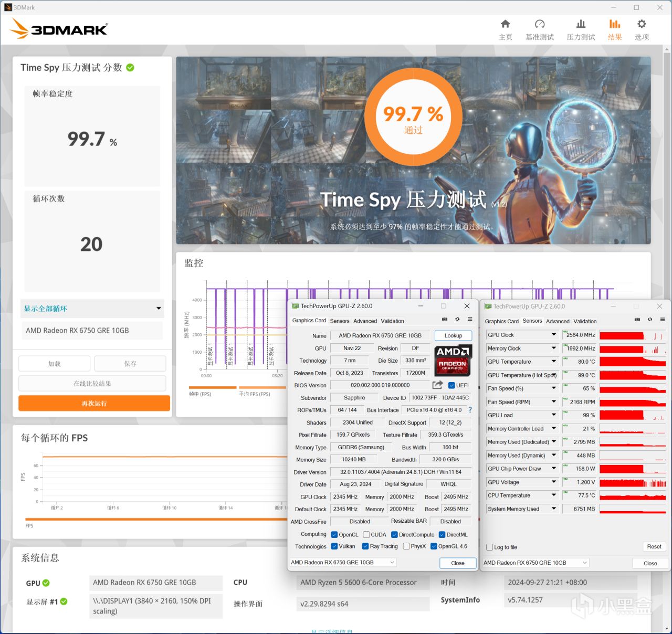This screenshot has width=672, height=634.
Task: Click the refresh icon in Sensors GPU-Z window
Action: coord(650,320)
